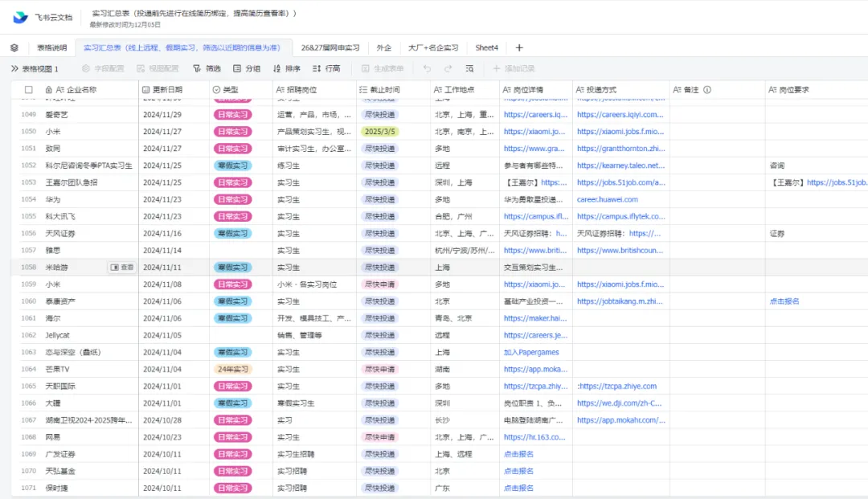Click the lock icon in 企业名称 header
The width and height of the screenshot is (868, 499).
49,90
